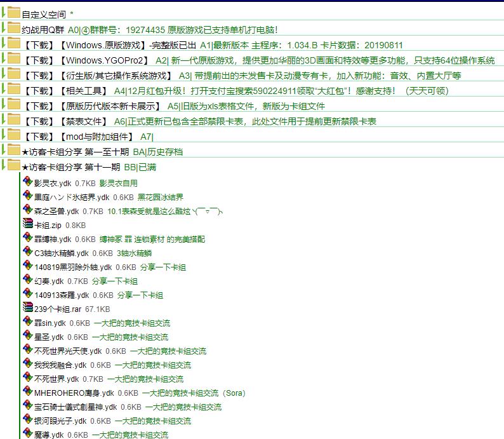Click description BA|历史存档
This screenshot has height=439, width=504.
(x=158, y=152)
